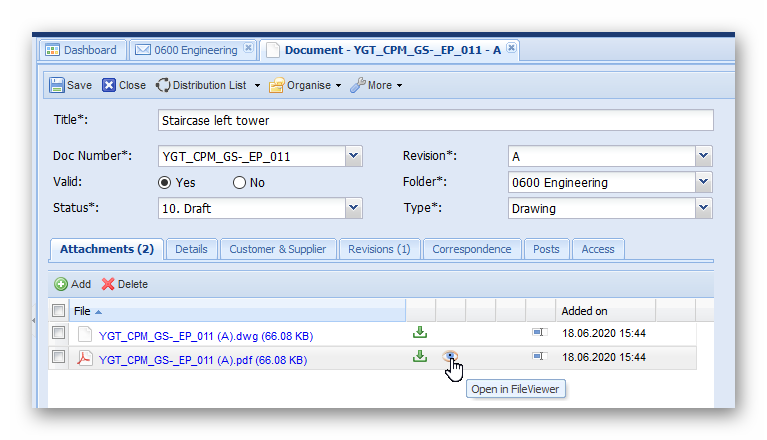Select the Valid Yes radio button
Image resolution: width=767 pixels, height=440 pixels.
pos(165,183)
